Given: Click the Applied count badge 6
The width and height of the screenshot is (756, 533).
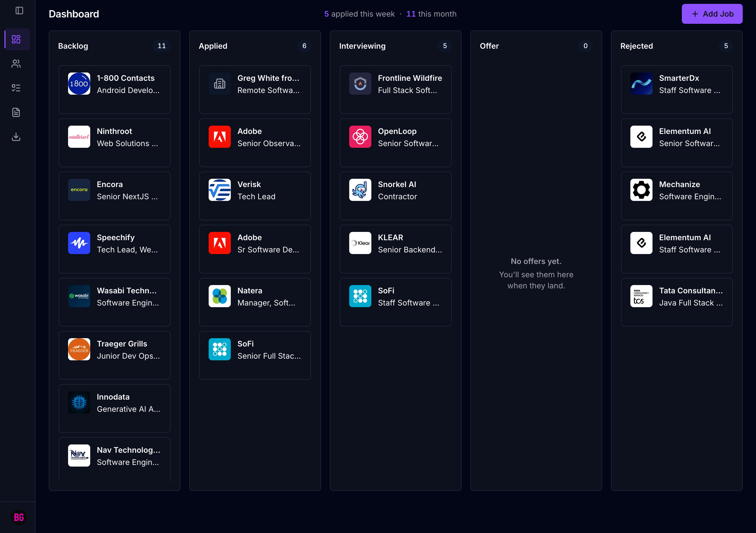Looking at the screenshot, I should [x=304, y=46].
